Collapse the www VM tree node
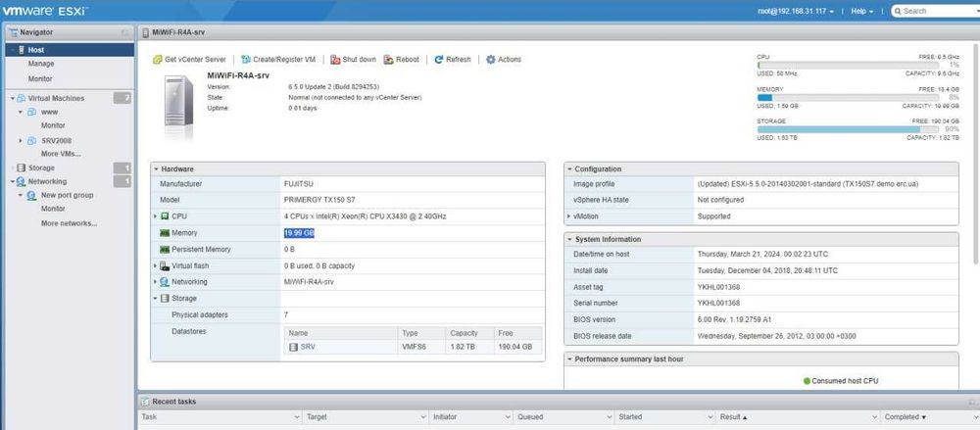980x430 pixels. [21, 113]
